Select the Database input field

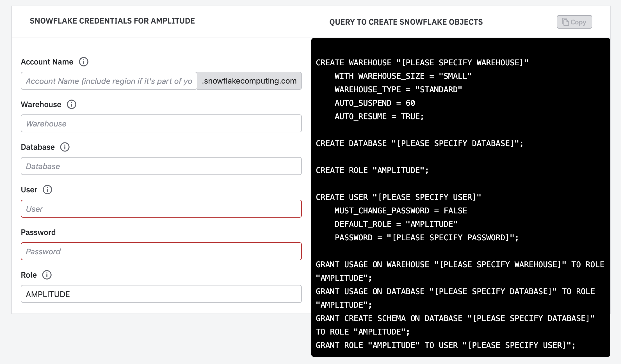161,166
